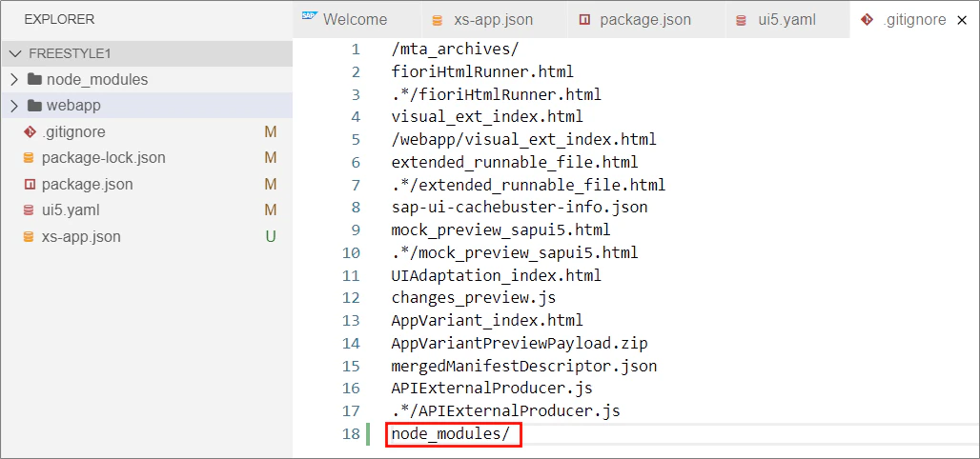
Task: Close the .gitignore editor tab
Action: pyautogui.click(x=962, y=20)
